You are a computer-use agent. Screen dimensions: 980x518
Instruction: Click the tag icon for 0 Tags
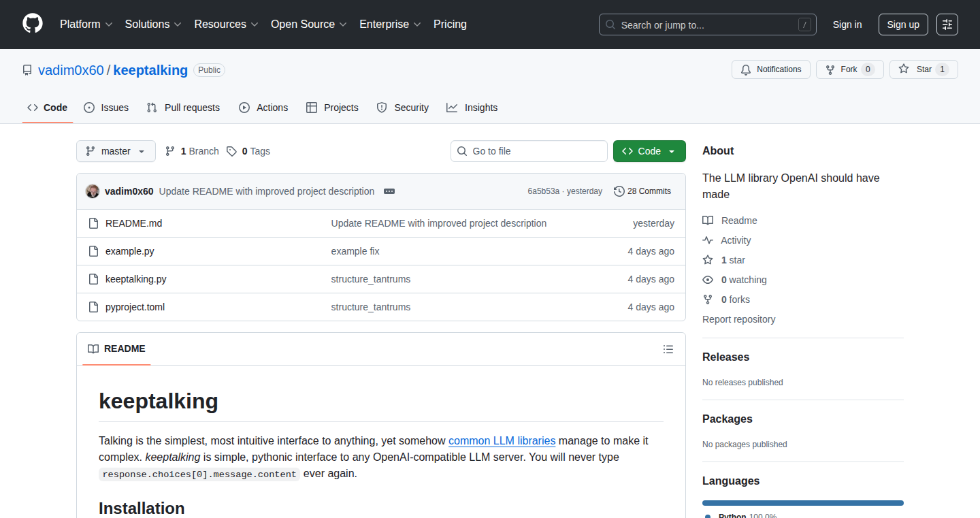pyautogui.click(x=232, y=151)
